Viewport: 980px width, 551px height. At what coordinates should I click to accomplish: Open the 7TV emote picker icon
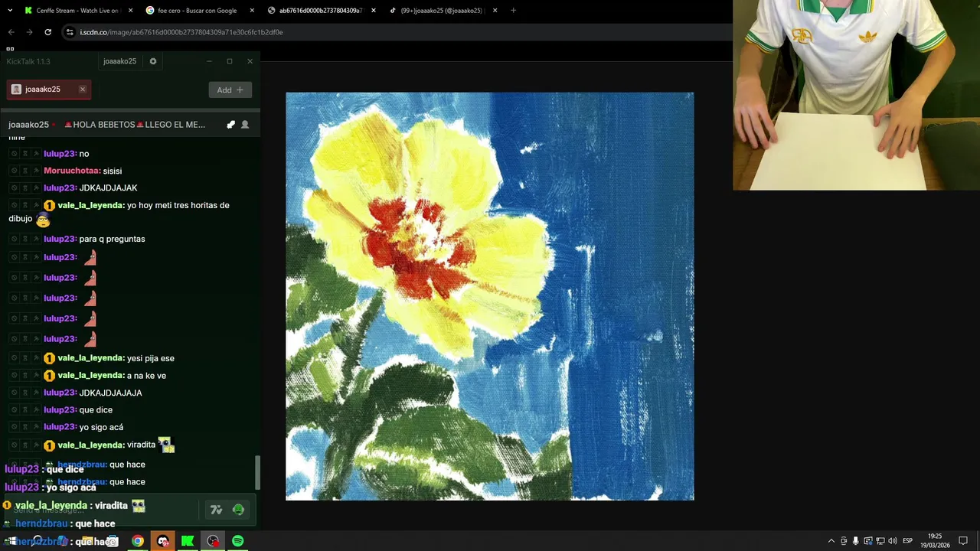[x=216, y=510]
